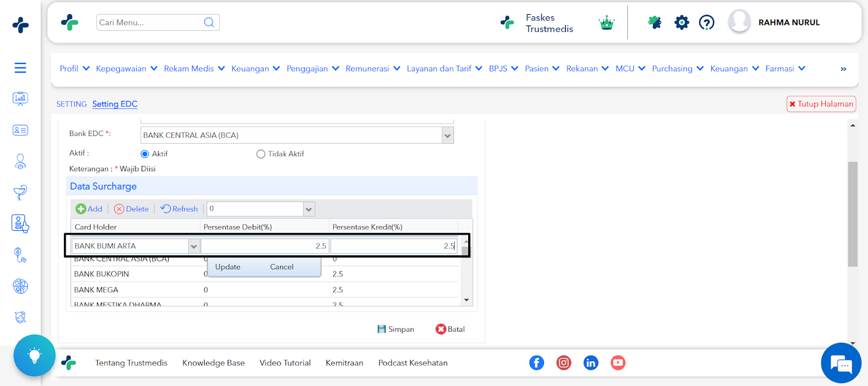This screenshot has height=386, width=868.
Task: Expand the Penggajian menu
Action: pos(313,68)
